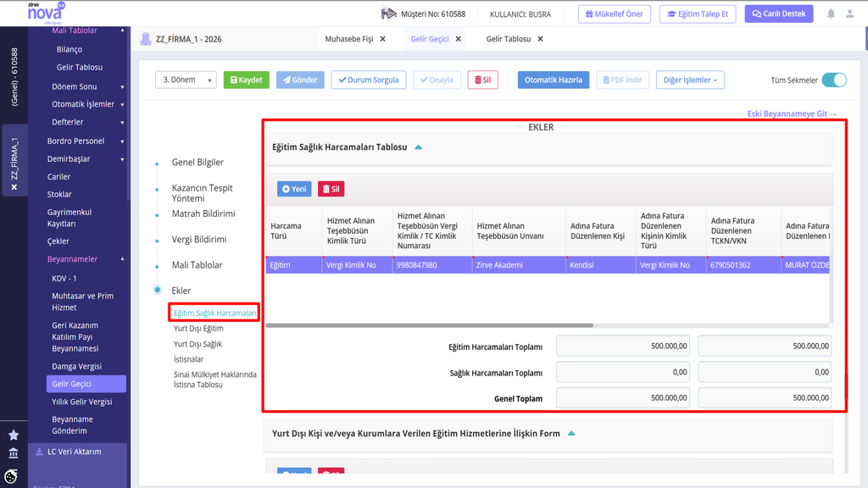This screenshot has height=488, width=868.
Task: Click the bank building icon in sidebar
Action: click(x=14, y=454)
